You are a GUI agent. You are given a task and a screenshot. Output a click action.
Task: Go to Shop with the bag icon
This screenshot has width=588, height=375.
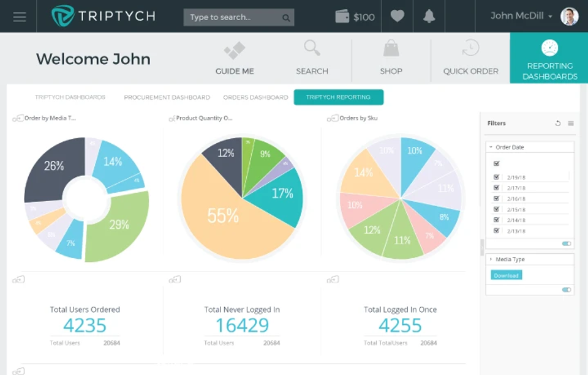click(x=391, y=58)
